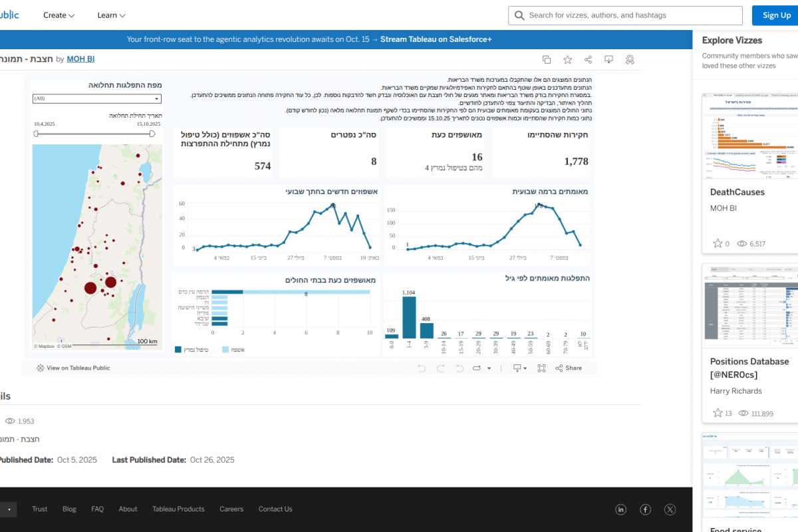
Task: Open the download dropdown in the viz toolbar
Action: click(519, 368)
